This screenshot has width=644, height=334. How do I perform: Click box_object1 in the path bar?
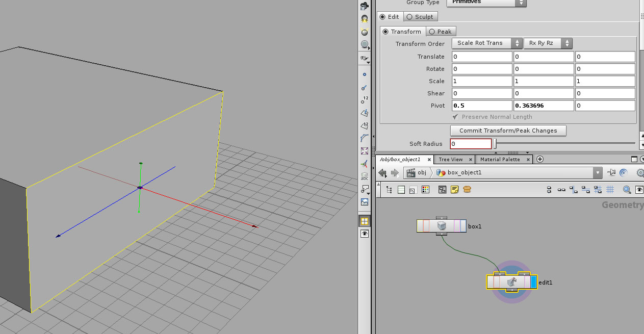[x=458, y=173]
